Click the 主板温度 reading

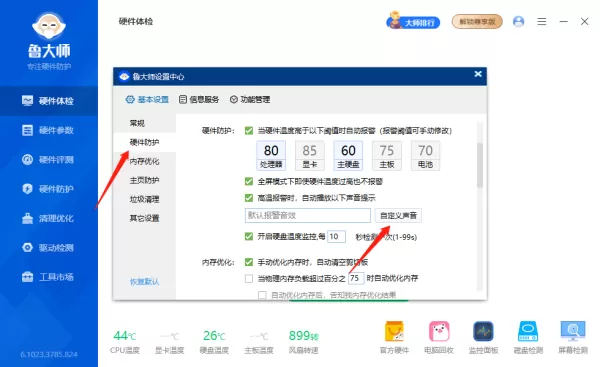pyautogui.click(x=259, y=342)
